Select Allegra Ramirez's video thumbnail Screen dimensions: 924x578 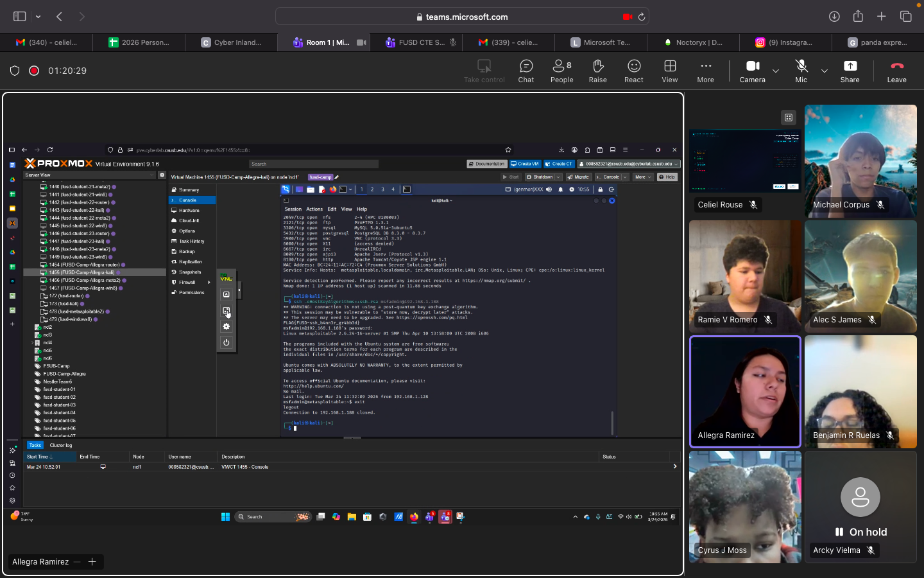745,391
